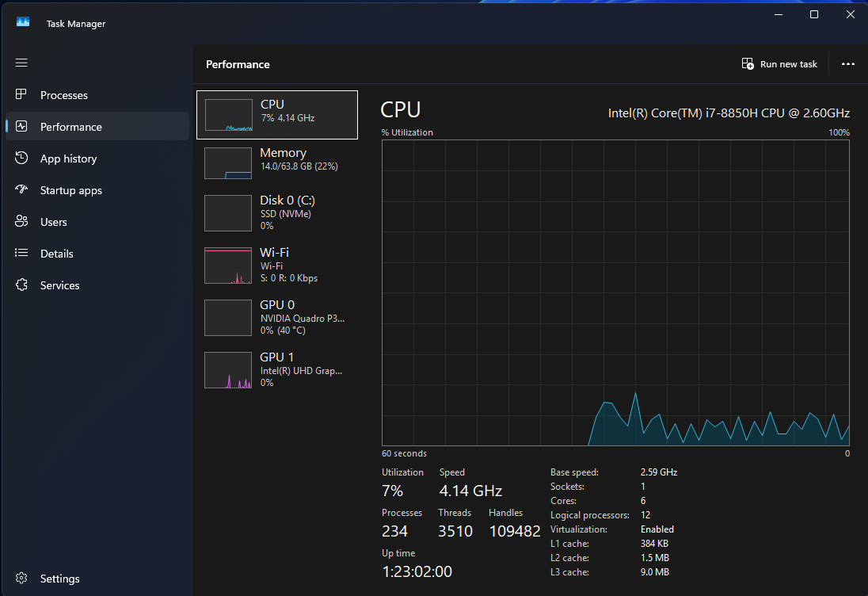Viewport: 868px width, 596px height.
Task: Click the Task Manager app icon in title bar
Action: pyautogui.click(x=23, y=22)
